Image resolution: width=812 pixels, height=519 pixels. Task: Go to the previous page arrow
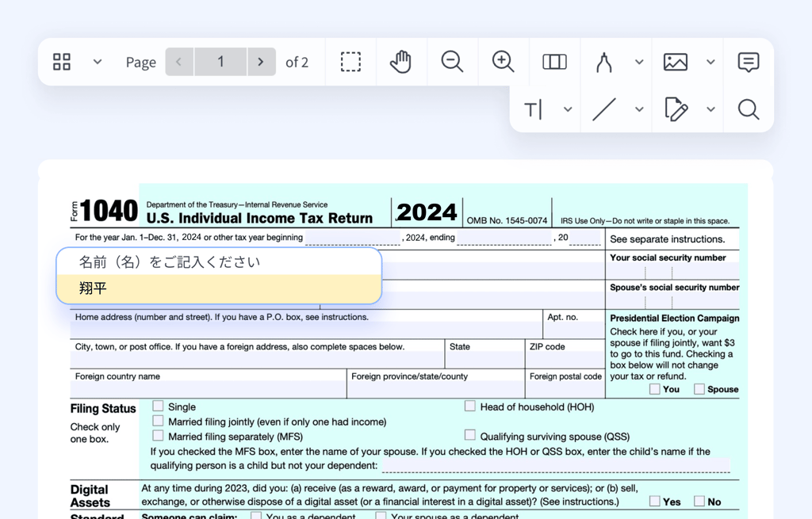(179, 62)
